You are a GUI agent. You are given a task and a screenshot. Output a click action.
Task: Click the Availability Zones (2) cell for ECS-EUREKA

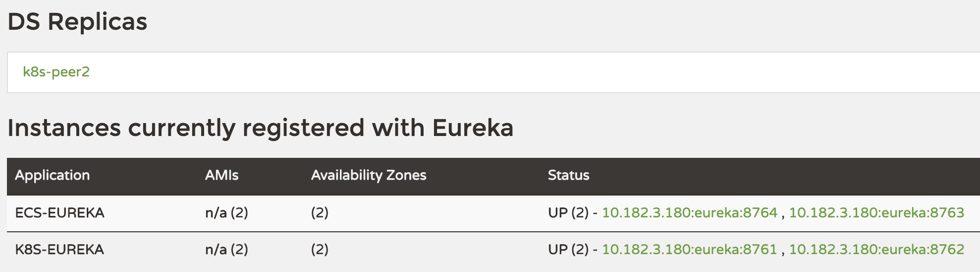point(320,213)
